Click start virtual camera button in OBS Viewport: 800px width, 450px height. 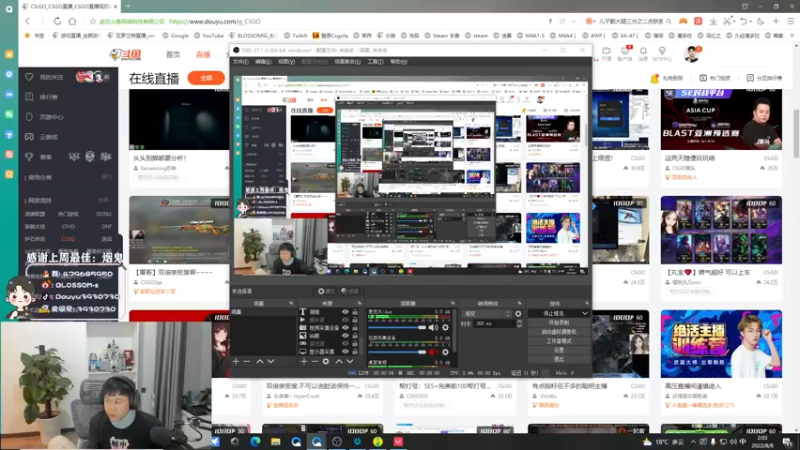(559, 332)
